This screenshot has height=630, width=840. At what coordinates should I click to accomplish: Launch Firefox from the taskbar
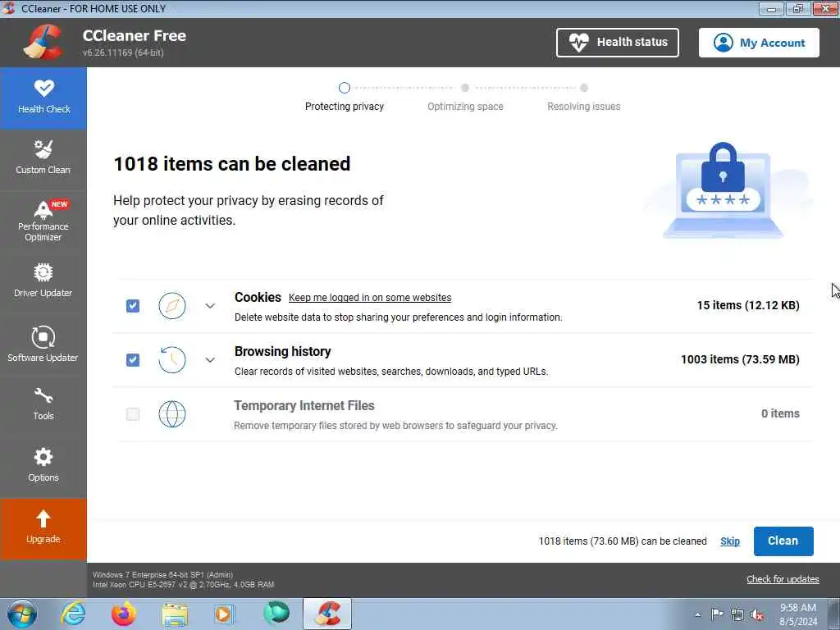[124, 614]
